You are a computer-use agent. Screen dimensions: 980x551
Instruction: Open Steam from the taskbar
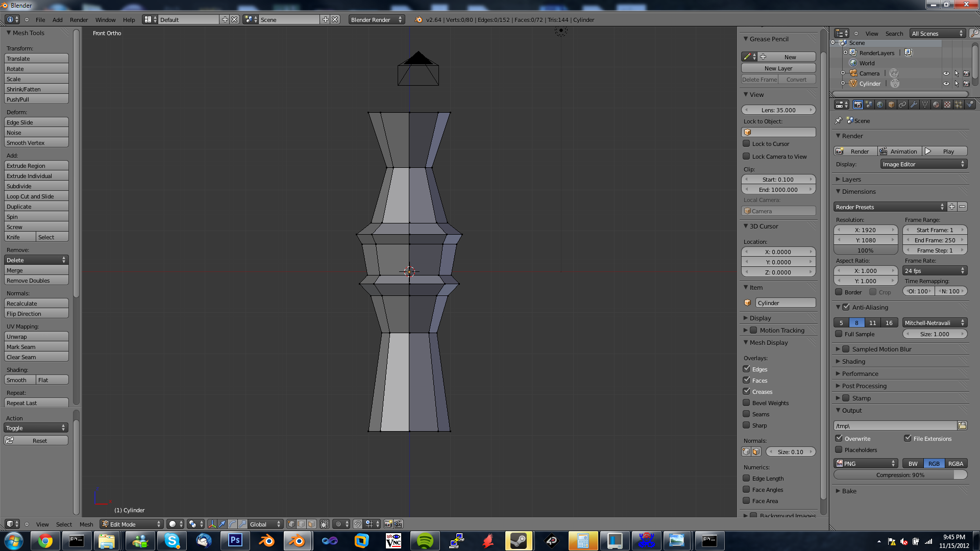tap(519, 541)
